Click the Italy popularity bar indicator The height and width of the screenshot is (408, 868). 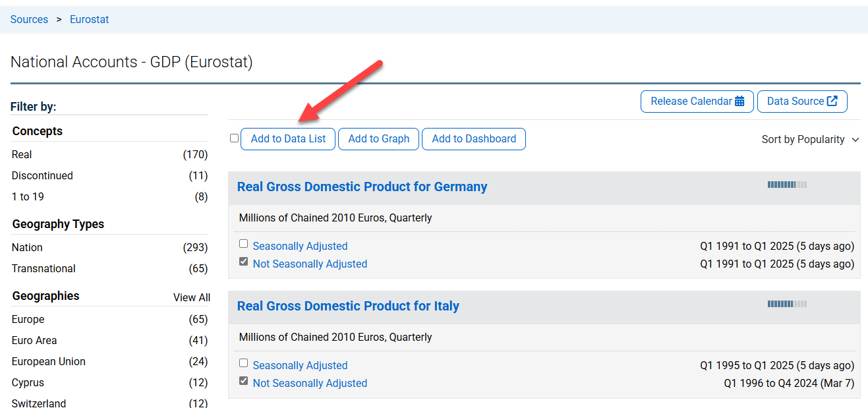[x=787, y=305]
